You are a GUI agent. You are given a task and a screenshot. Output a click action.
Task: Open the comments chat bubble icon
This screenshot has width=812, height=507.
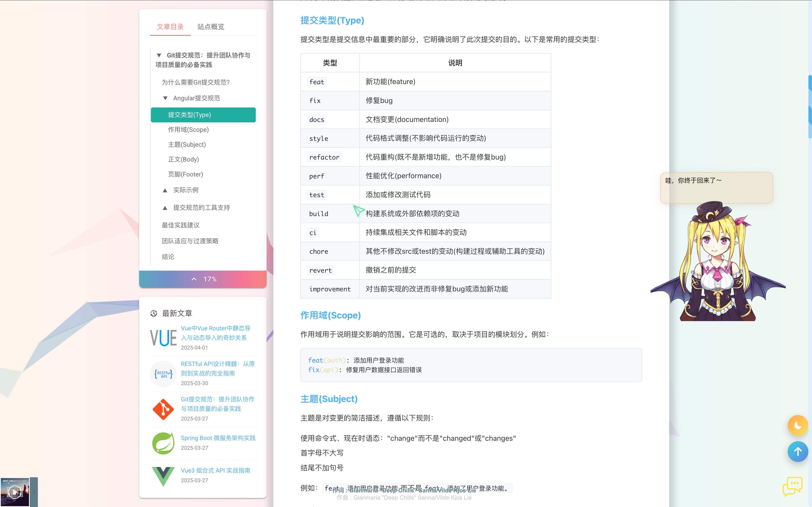[x=793, y=487]
